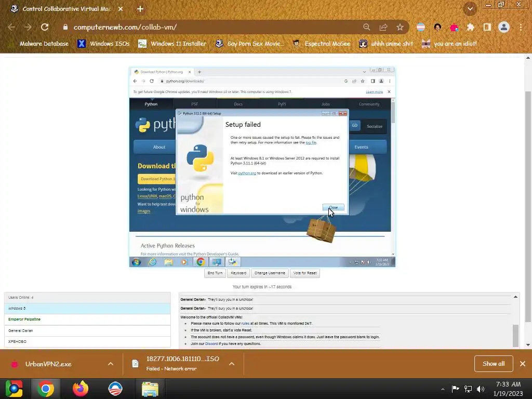Click the End Turn button
The height and width of the screenshot is (399, 532).
pyautogui.click(x=215, y=273)
